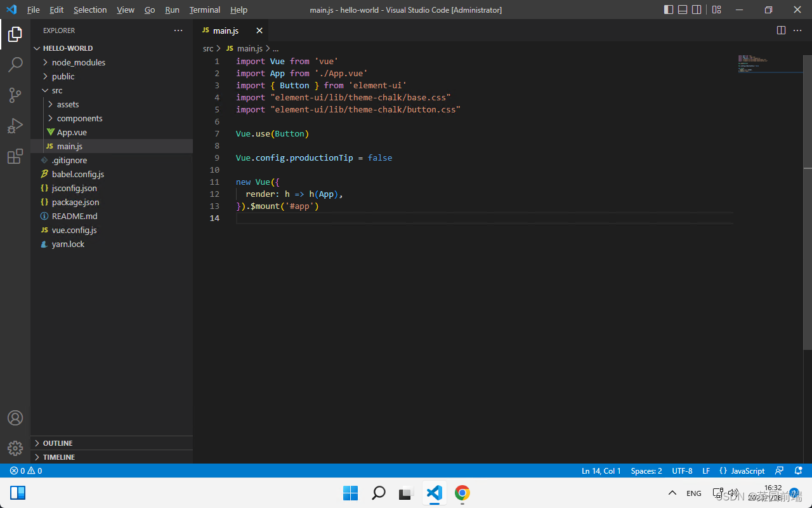Toggle the secondary side bar control

point(697,10)
